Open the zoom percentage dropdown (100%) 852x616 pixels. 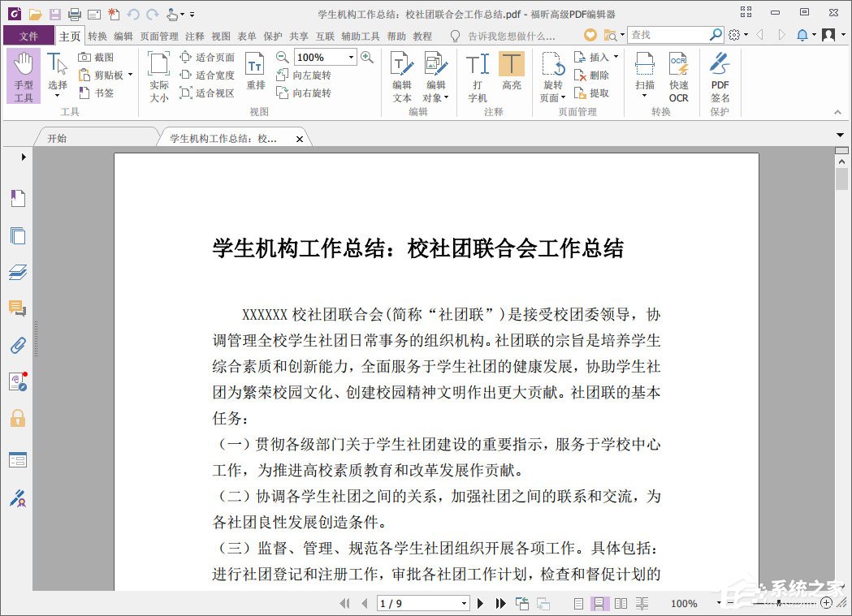(x=350, y=57)
